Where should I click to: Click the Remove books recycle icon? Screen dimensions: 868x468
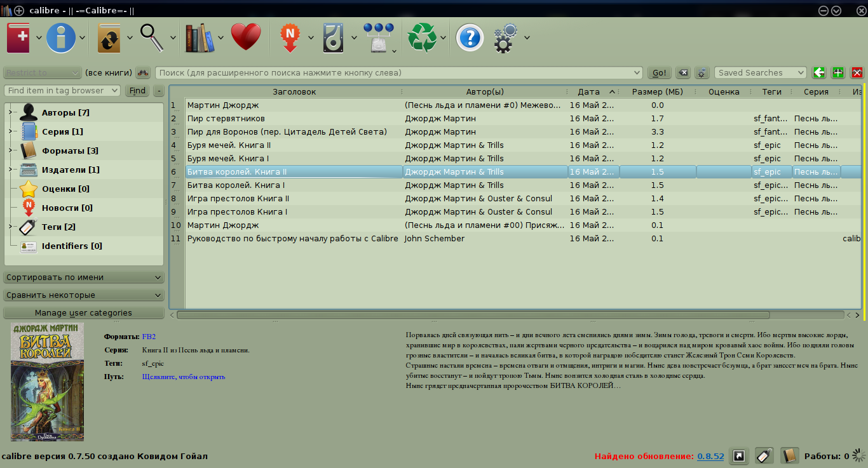(421, 37)
